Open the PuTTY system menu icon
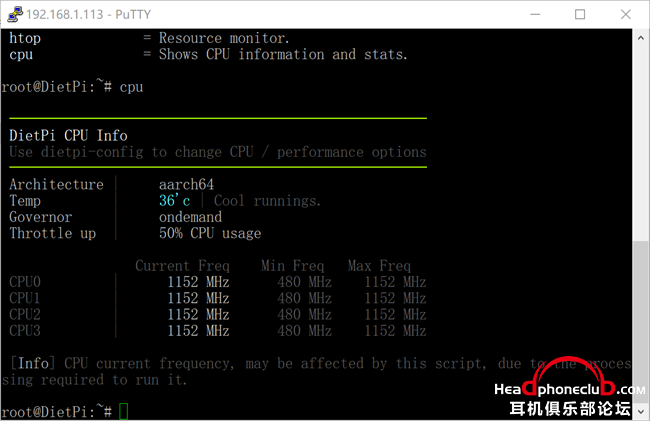Screen dimensions: 650x421 [x=15, y=14]
